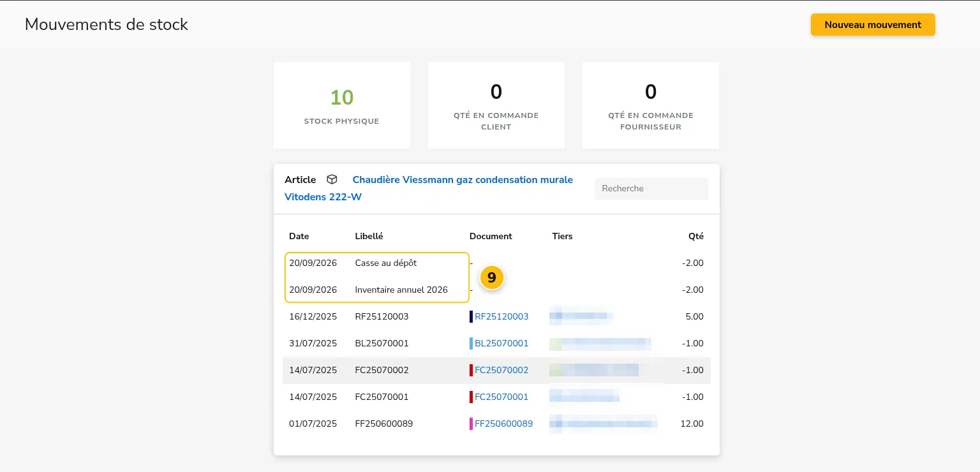Viewport: 980px width, 472px height.
Task: Click the blurred tiers name in FF250600089 row
Action: point(604,423)
